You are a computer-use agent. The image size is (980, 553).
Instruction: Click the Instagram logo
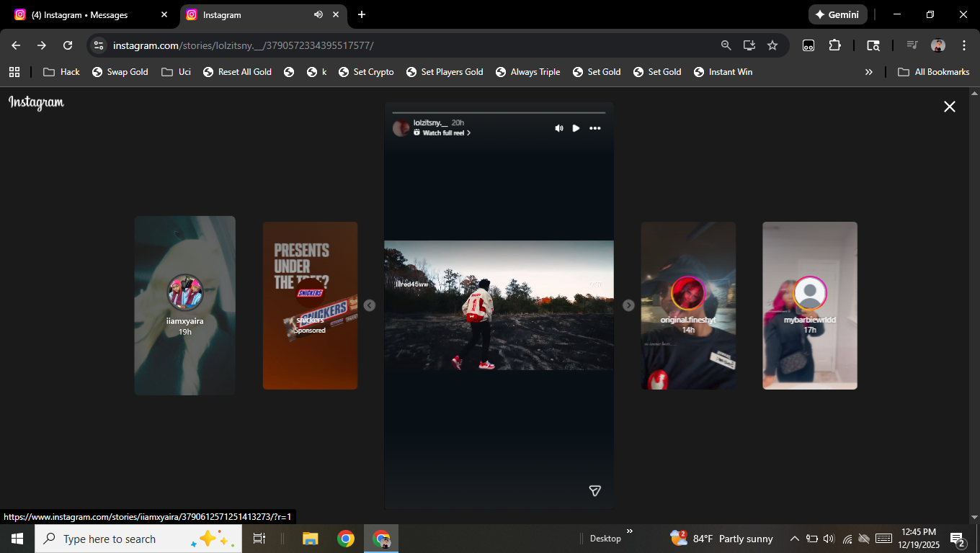click(36, 103)
